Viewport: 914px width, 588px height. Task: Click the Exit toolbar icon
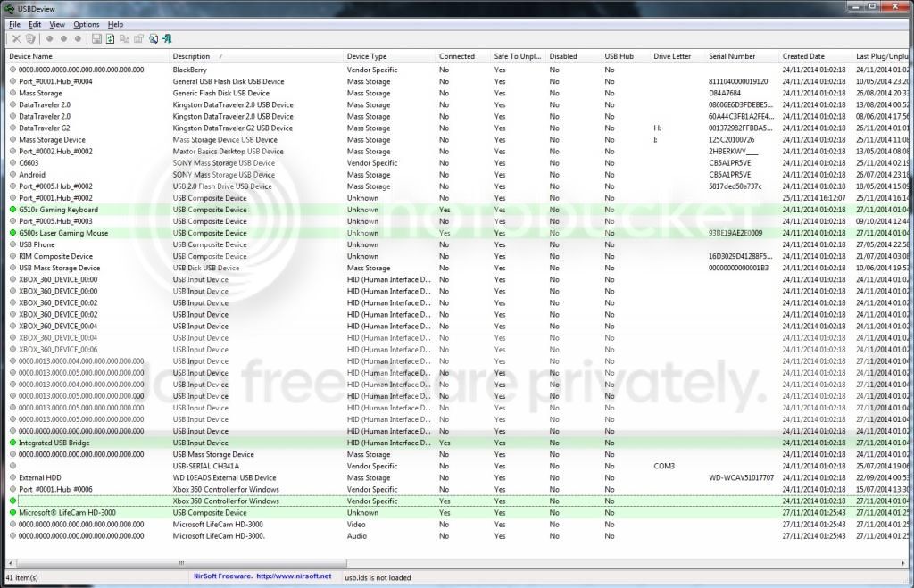pyautogui.click(x=167, y=39)
